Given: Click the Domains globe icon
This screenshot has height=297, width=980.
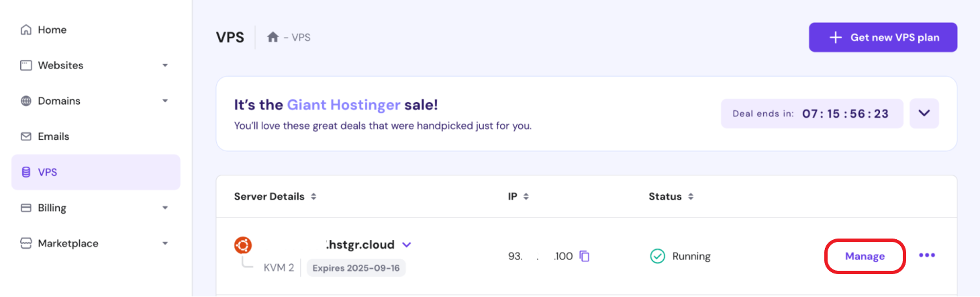Looking at the screenshot, I should click(x=26, y=101).
